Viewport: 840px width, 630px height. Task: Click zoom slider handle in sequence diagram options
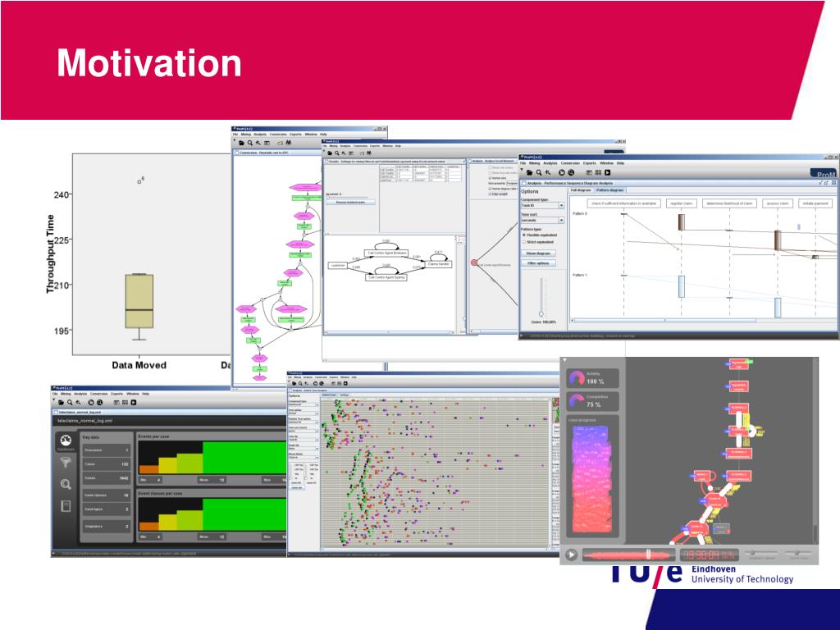541,314
